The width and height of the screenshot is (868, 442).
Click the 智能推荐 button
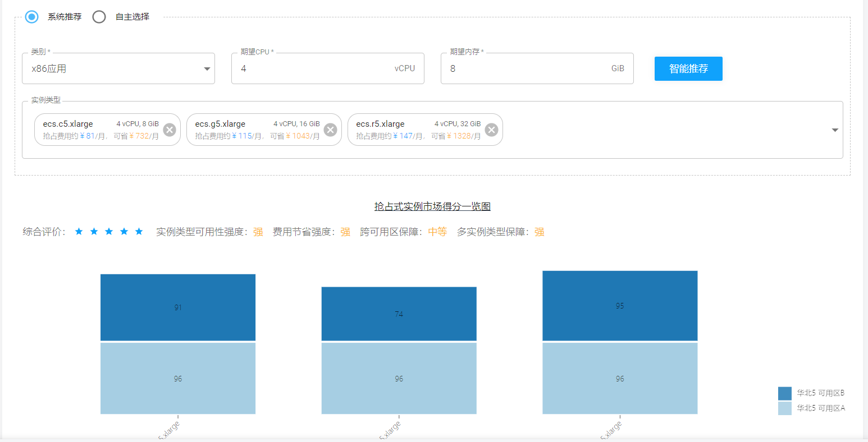pyautogui.click(x=688, y=68)
